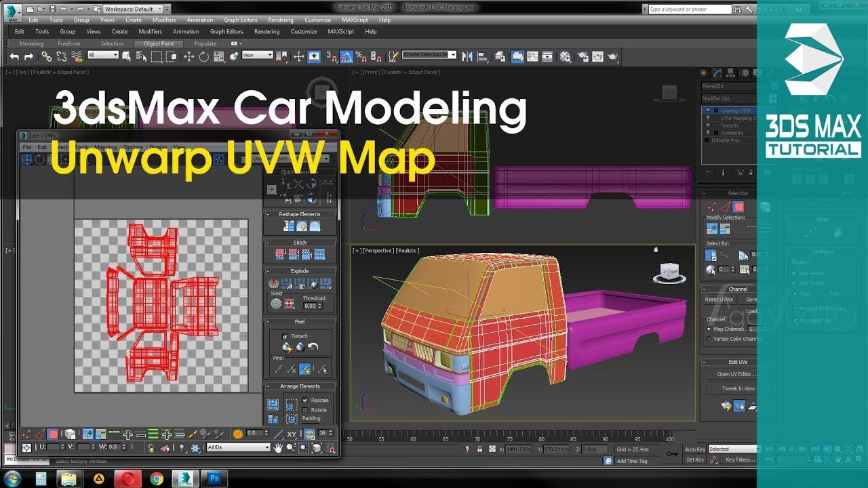
Task: Open Modify tab in command panel
Action: click(x=717, y=73)
